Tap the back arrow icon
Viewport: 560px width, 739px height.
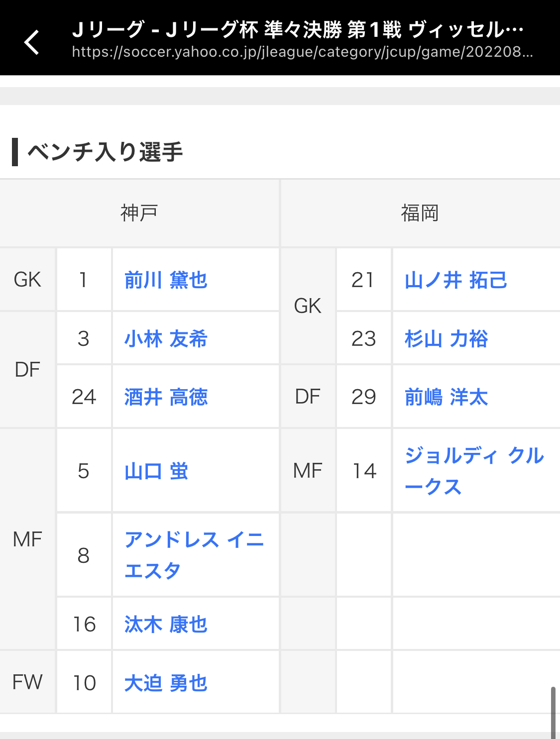coord(32,42)
